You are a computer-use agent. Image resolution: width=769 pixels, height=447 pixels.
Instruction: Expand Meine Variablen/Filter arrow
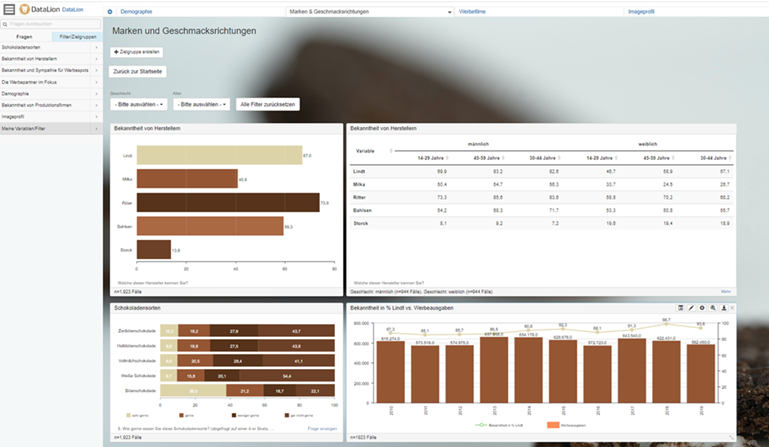(96, 129)
